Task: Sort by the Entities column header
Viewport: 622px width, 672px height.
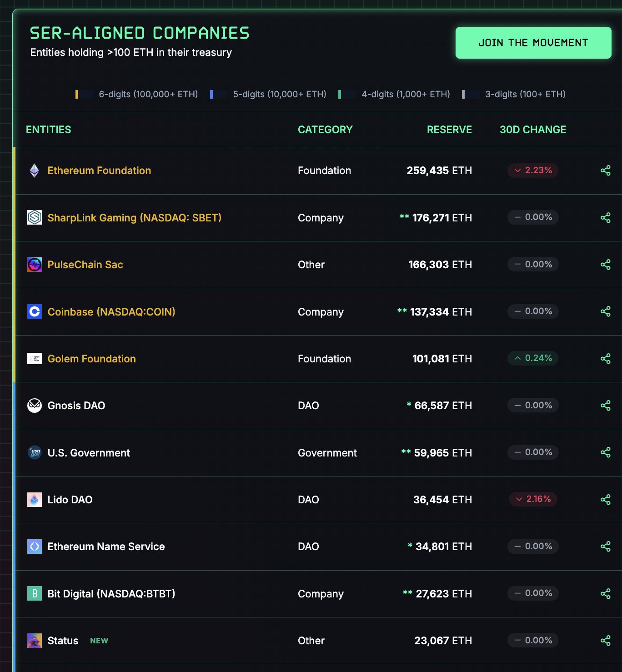Action: tap(49, 130)
